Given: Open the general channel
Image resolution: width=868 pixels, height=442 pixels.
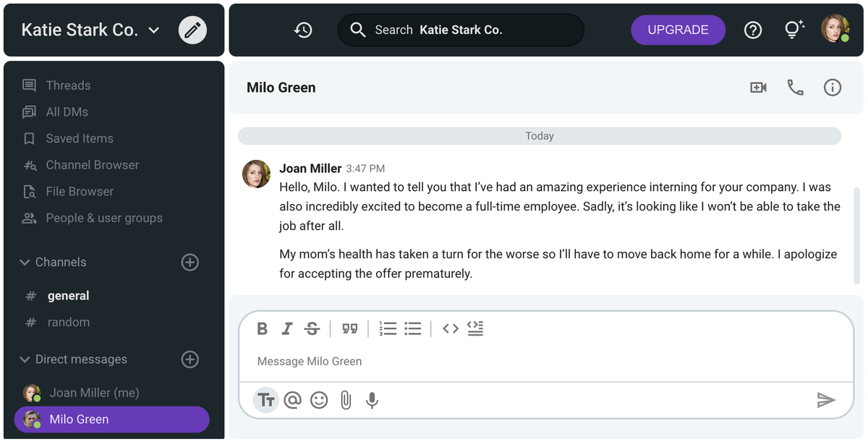Looking at the screenshot, I should coord(69,295).
